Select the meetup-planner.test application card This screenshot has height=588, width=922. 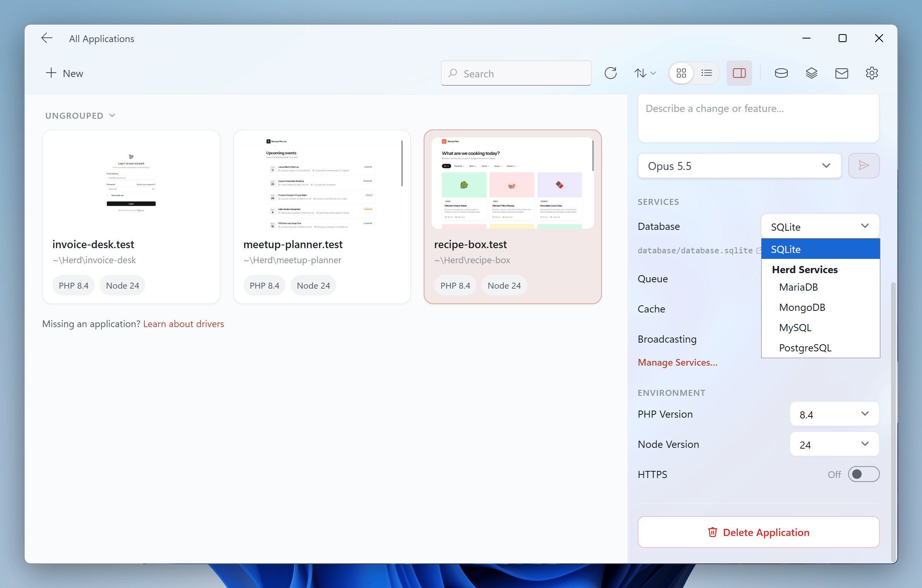(x=322, y=217)
